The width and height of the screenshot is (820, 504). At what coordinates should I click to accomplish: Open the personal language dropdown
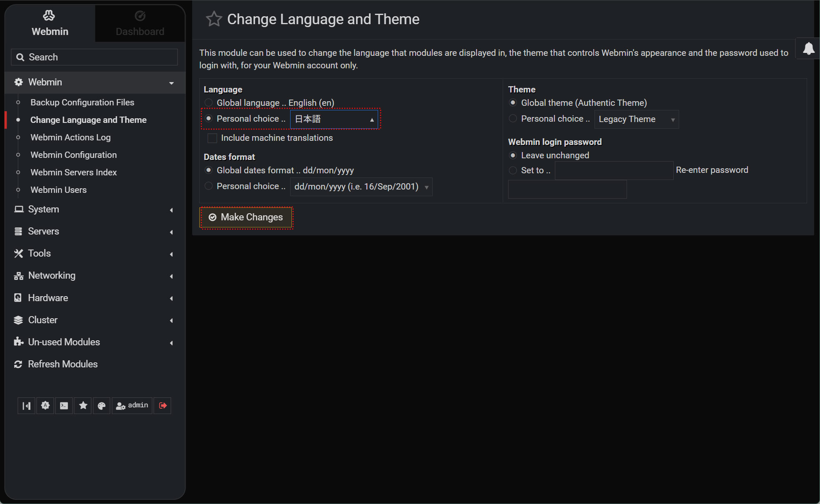tap(334, 119)
